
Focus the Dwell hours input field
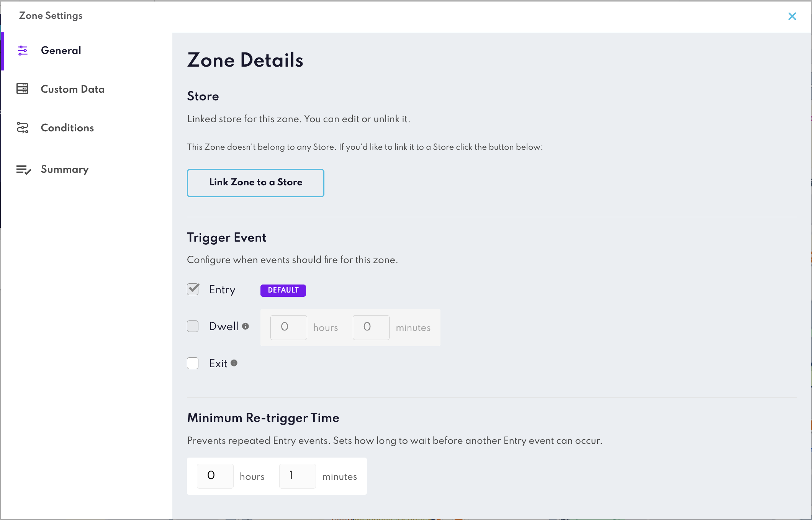(288, 327)
